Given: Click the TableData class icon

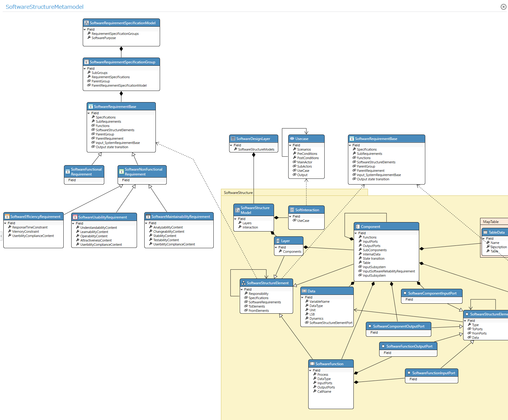Looking at the screenshot, I should point(486,232).
